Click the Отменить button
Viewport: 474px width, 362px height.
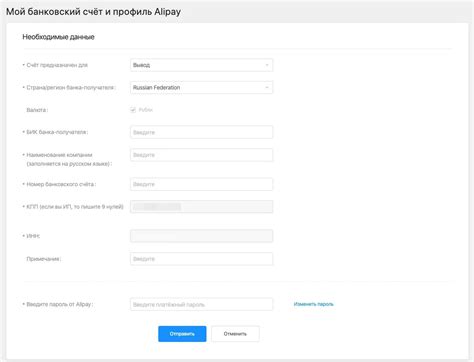[x=235, y=334]
